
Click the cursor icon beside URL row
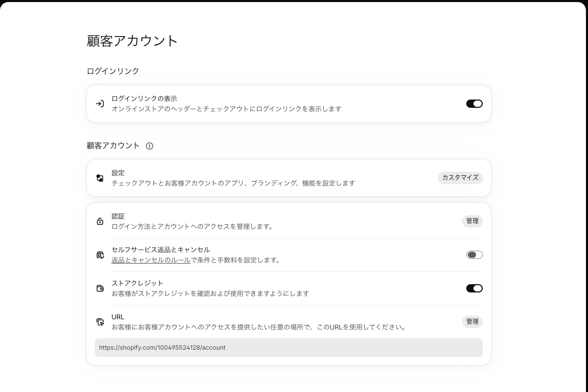[100, 322]
